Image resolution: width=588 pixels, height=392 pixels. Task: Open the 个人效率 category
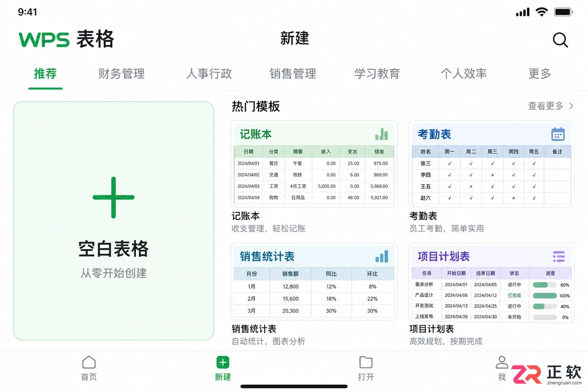464,74
